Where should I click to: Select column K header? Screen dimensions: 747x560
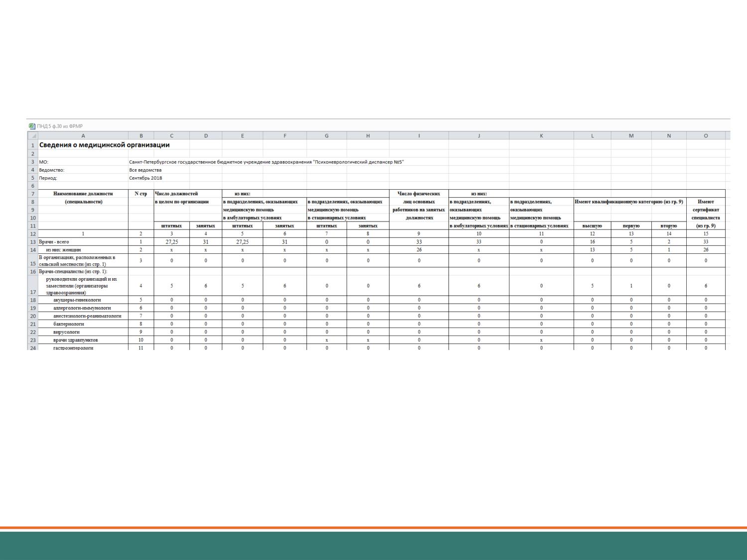click(541, 135)
